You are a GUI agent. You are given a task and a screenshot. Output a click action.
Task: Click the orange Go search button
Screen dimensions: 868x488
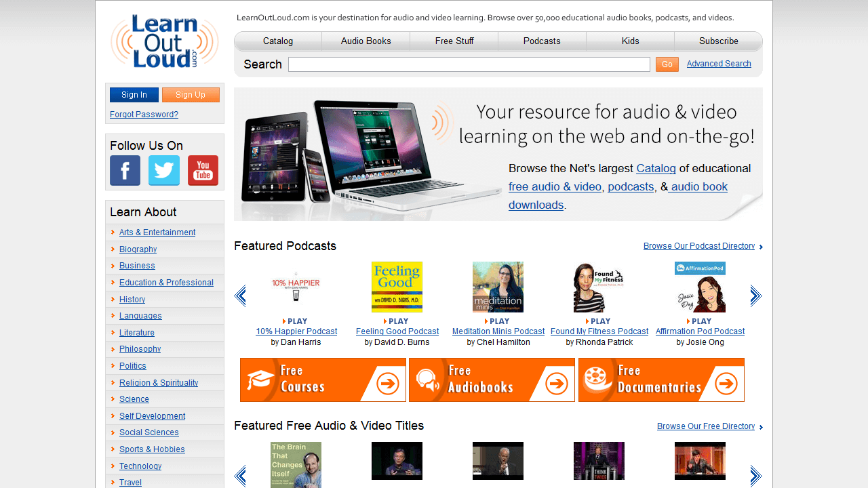667,64
